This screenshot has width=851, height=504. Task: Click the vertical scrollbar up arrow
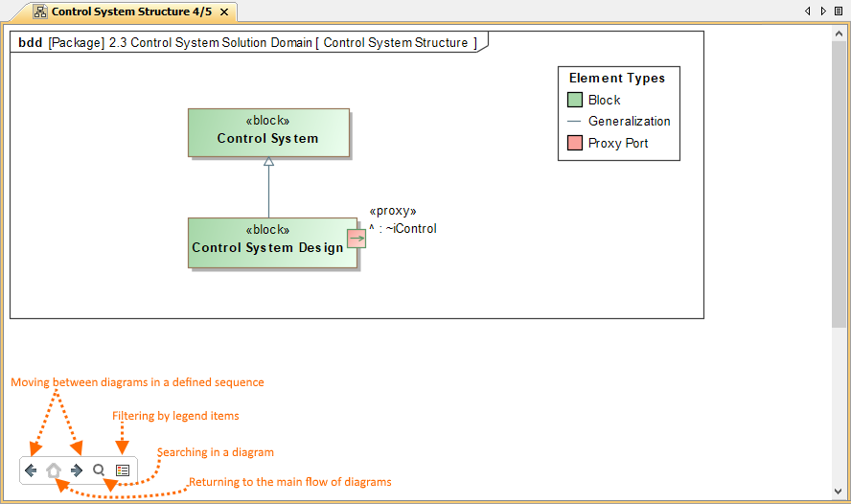point(839,34)
